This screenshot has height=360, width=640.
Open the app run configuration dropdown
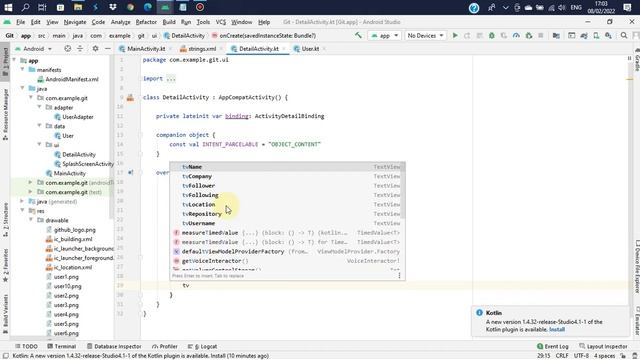[384, 36]
